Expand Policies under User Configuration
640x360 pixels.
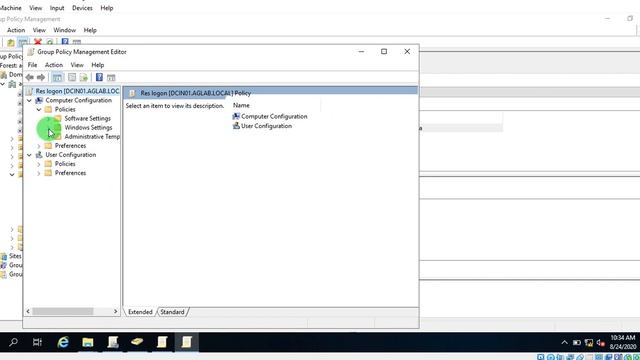(39, 164)
